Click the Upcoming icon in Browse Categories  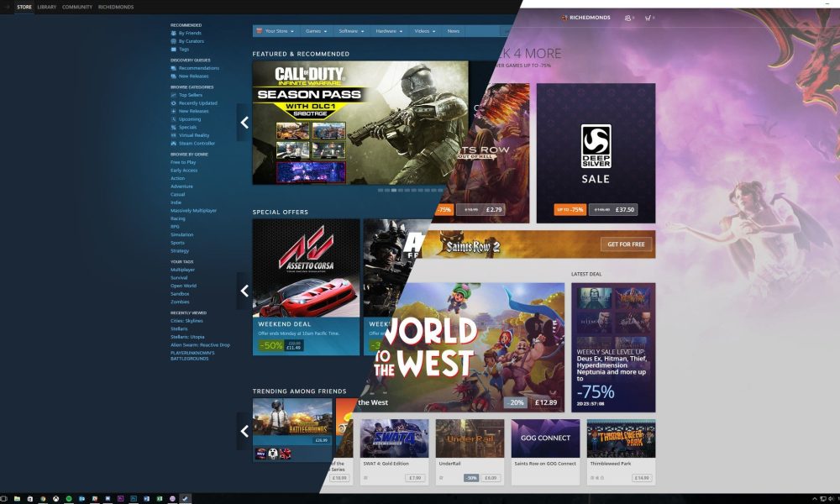173,119
